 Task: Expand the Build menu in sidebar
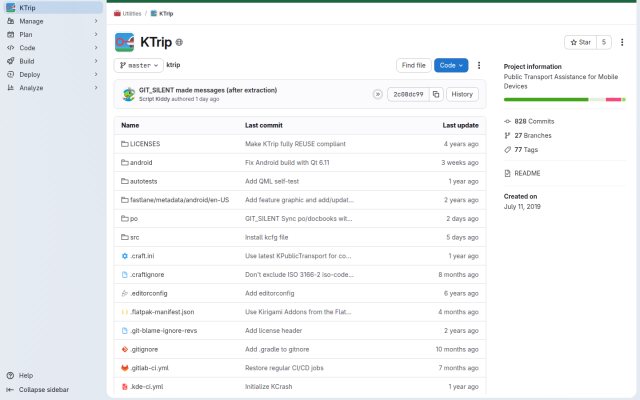click(x=52, y=61)
